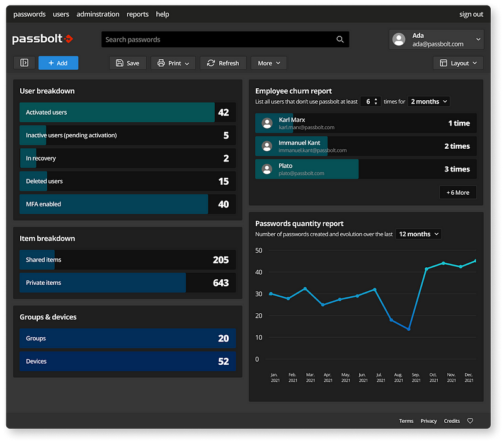Open the Print dropdown menu
The width and height of the screenshot is (504, 443).
[173, 63]
